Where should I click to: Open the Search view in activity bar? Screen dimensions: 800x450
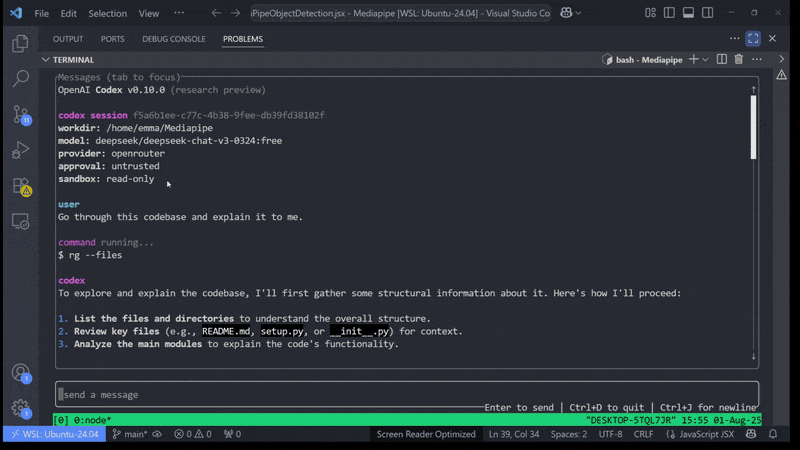20,79
